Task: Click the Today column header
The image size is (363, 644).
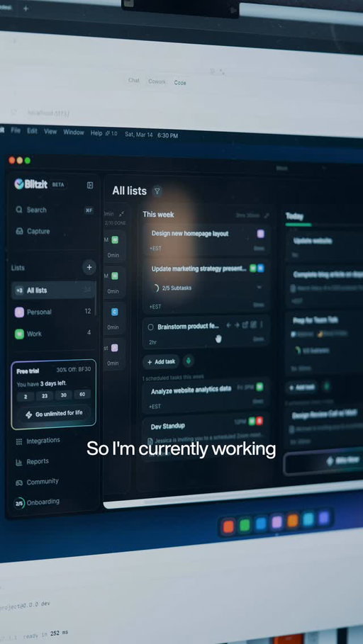Action: tap(294, 216)
